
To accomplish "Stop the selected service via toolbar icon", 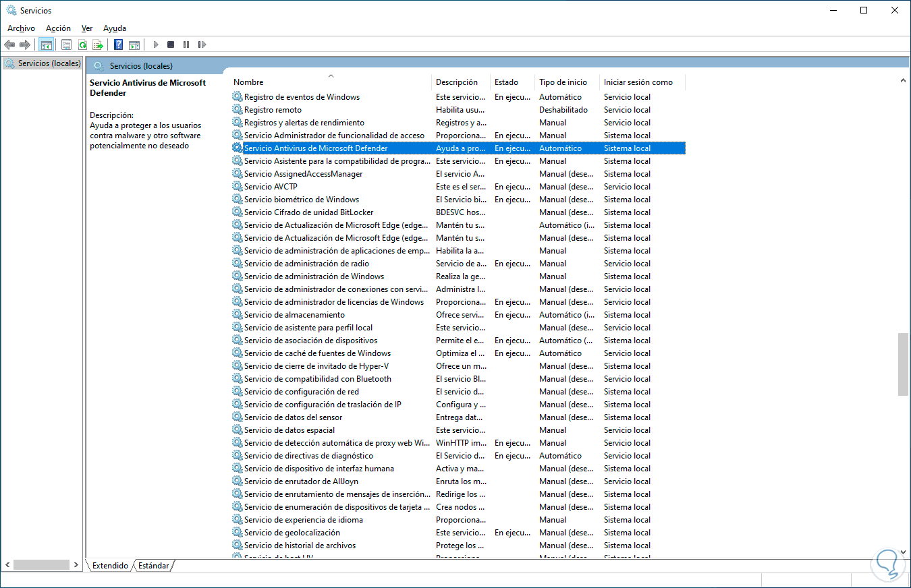I will coord(170,45).
